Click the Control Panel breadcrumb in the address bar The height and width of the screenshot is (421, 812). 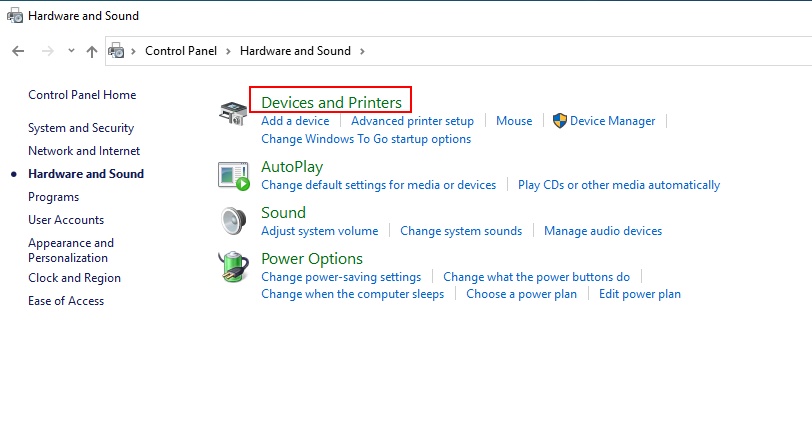coord(181,51)
